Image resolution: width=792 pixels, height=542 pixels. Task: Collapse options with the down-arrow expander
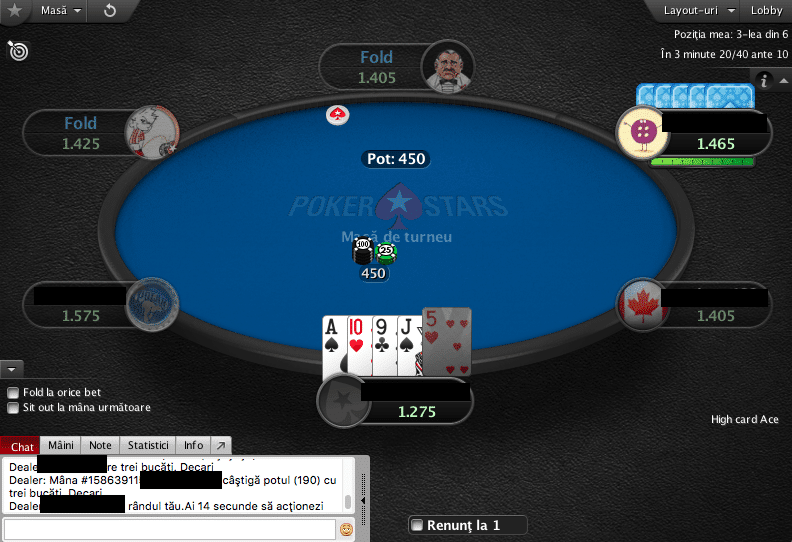pyautogui.click(x=12, y=370)
